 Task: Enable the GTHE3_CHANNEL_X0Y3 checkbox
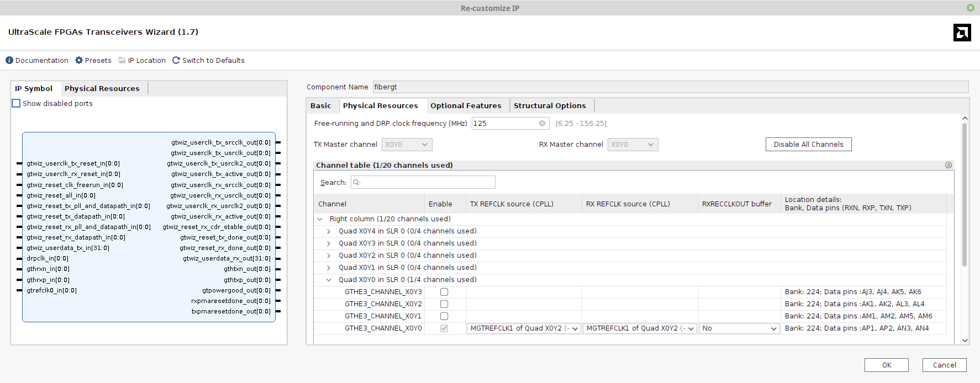[x=444, y=292]
